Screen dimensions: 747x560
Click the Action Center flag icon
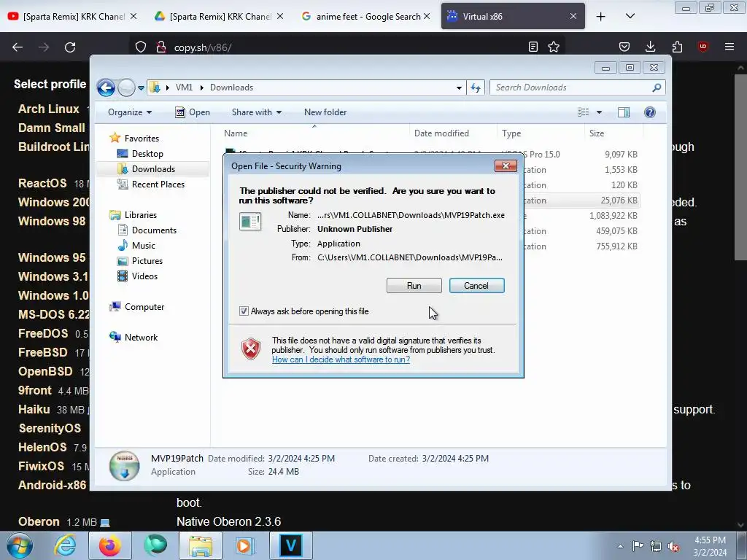pyautogui.click(x=638, y=546)
